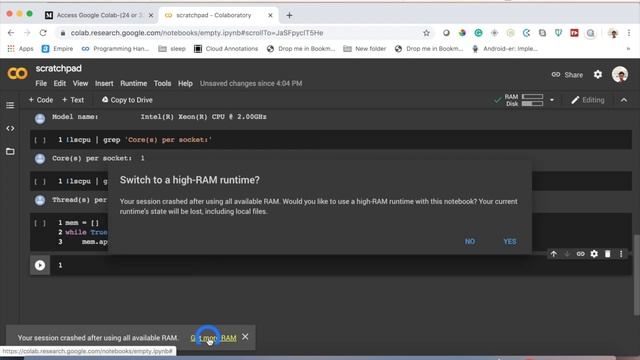Click the RAM usage bar
Viewport: 640px width, 360px height.
(532, 97)
